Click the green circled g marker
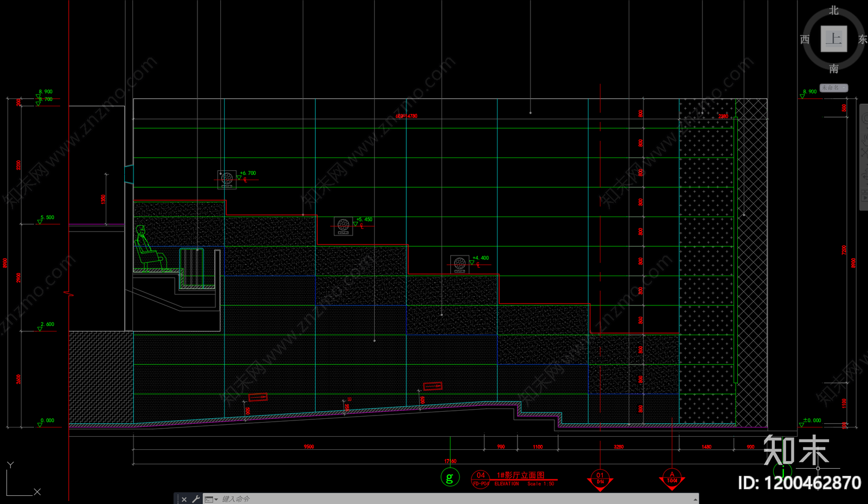The image size is (868, 504). tap(450, 477)
